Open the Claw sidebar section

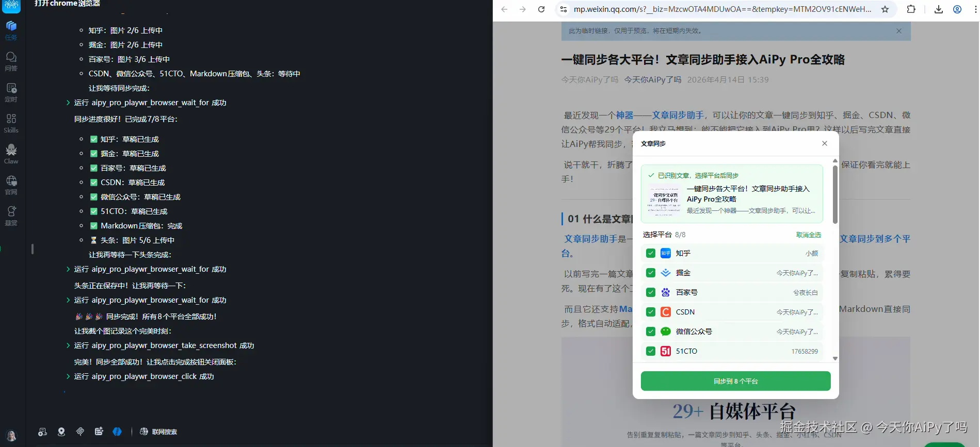(x=11, y=154)
